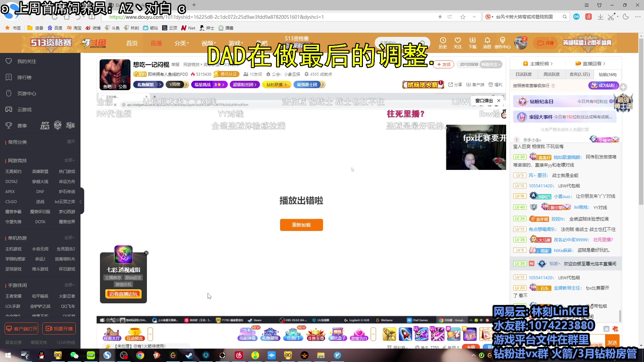Expand 游戏 dropdown in top navigation
Screen dimensions: 644x362
(x=236, y=43)
